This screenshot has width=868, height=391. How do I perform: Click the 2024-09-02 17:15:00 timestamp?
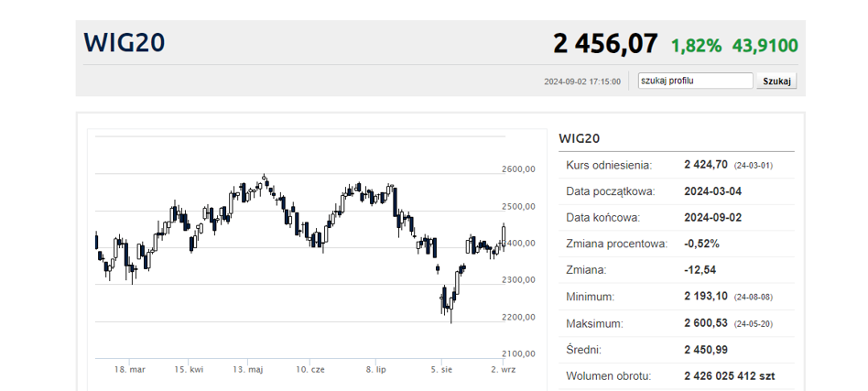tap(581, 81)
